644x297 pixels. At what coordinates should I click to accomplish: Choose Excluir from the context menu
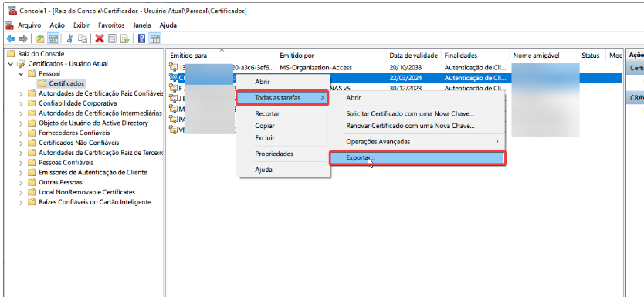(283, 138)
